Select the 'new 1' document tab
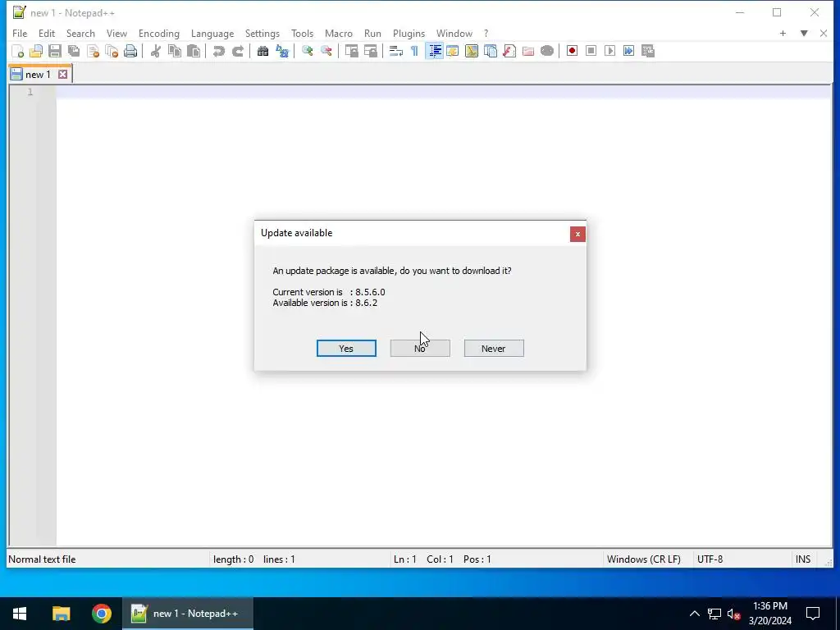The image size is (840, 630). (x=38, y=75)
